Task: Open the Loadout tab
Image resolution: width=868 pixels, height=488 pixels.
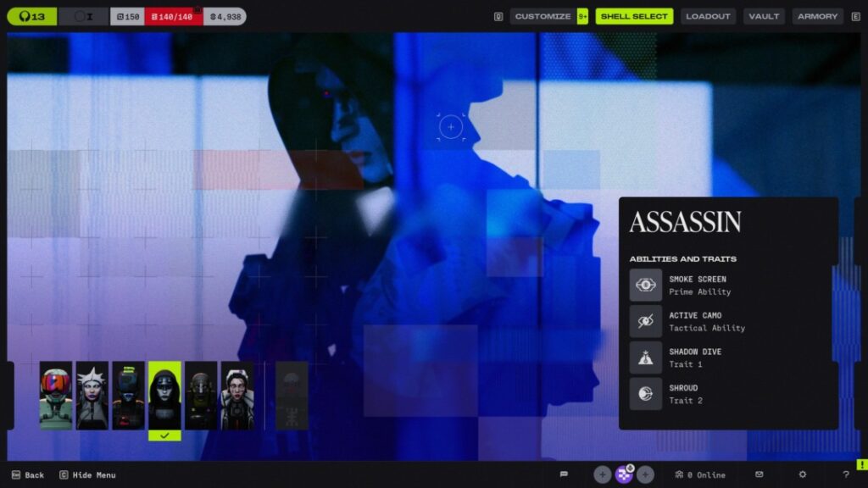Action: [x=708, y=17]
